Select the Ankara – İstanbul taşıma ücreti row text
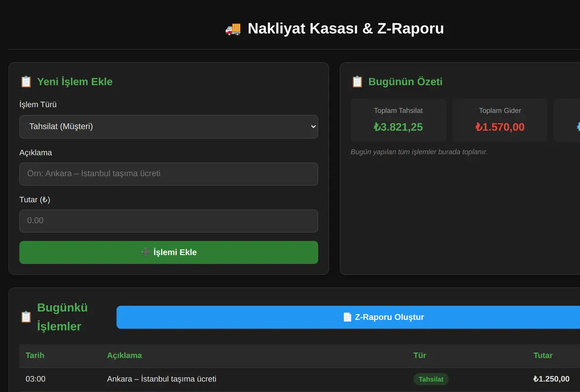 pos(162,379)
